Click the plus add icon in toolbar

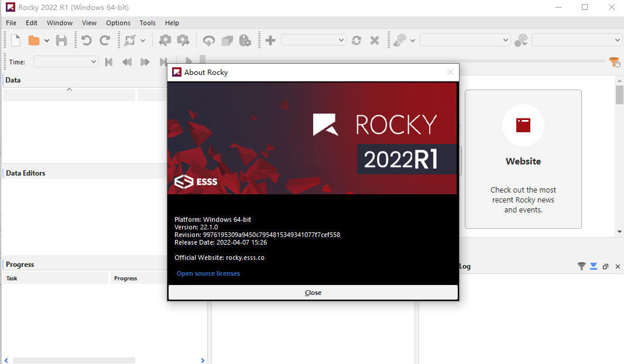(x=270, y=40)
